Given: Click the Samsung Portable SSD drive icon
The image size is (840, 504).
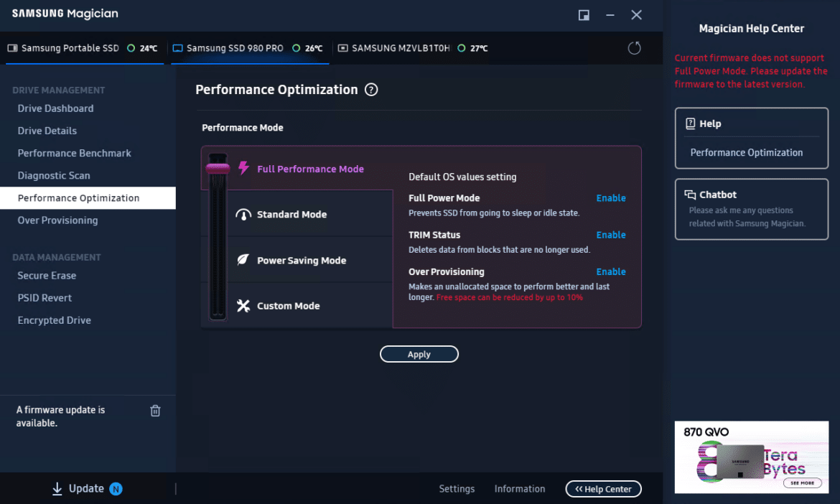Looking at the screenshot, I should click(x=12, y=48).
